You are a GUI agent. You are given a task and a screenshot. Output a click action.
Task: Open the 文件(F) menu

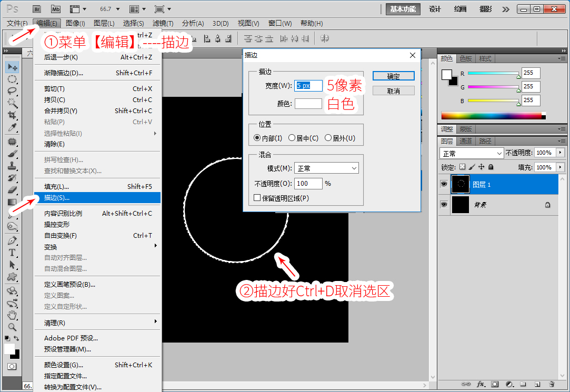(17, 23)
